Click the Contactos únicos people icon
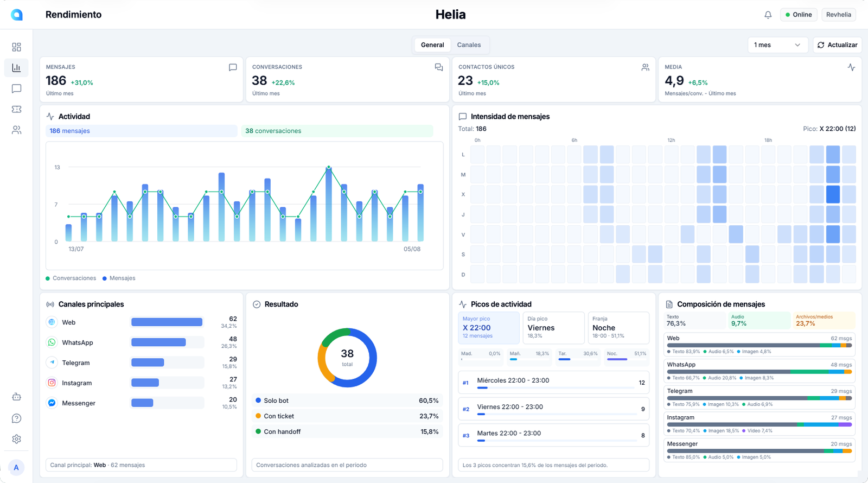The height and width of the screenshot is (483, 868). click(x=645, y=67)
